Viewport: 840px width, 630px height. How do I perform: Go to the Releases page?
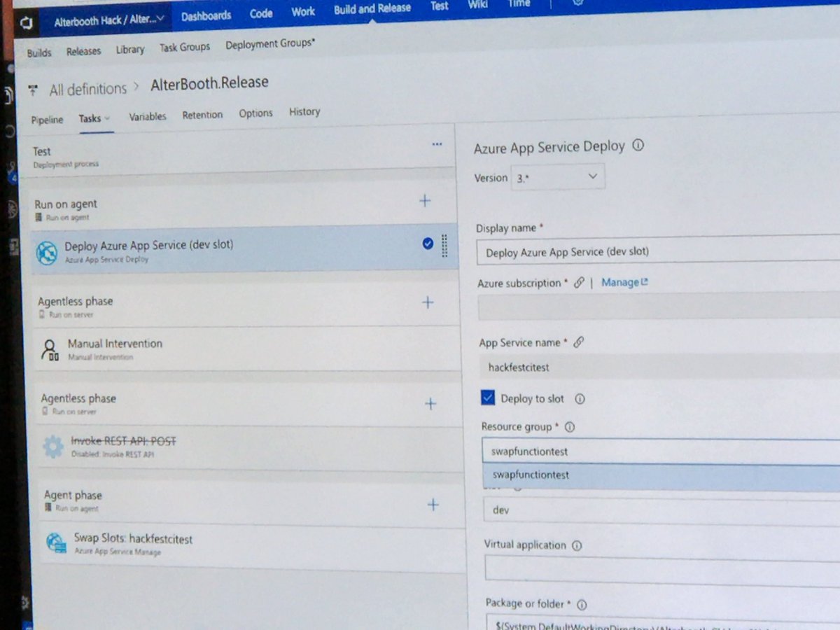click(83, 51)
